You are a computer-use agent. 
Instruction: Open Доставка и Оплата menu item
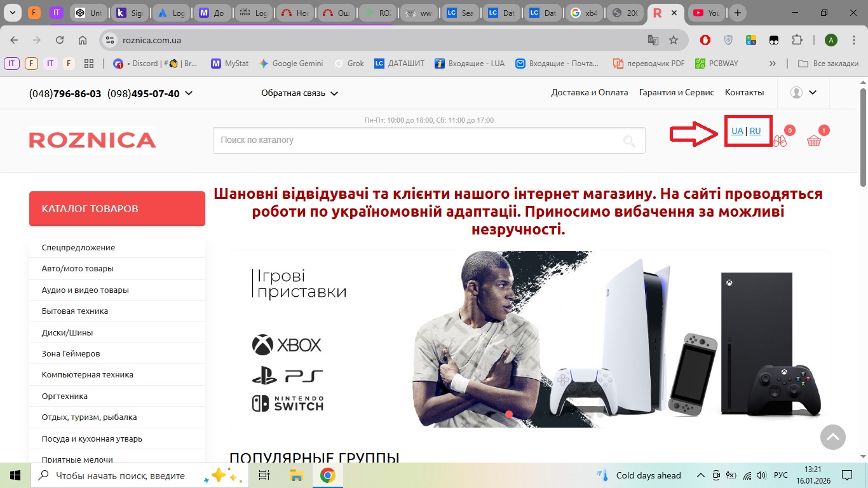pos(589,92)
